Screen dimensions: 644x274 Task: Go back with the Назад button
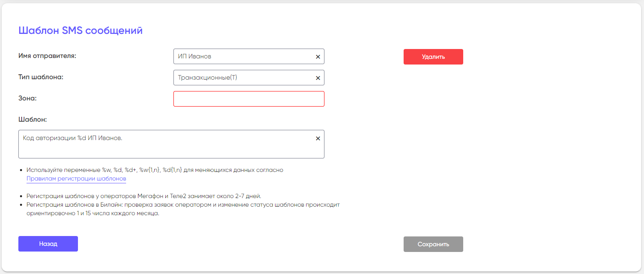click(x=48, y=244)
